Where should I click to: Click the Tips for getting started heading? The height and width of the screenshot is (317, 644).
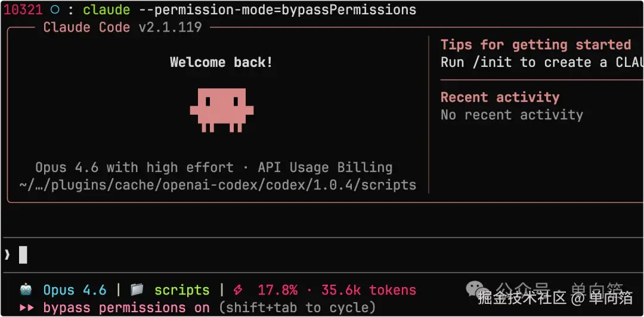(535, 44)
